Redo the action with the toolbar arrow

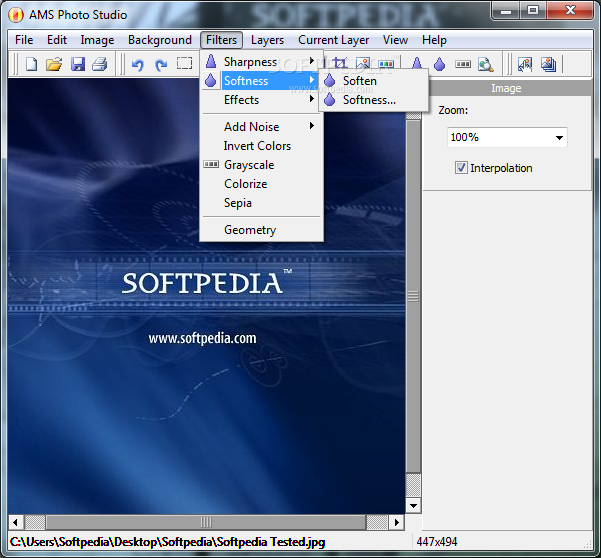click(x=161, y=64)
